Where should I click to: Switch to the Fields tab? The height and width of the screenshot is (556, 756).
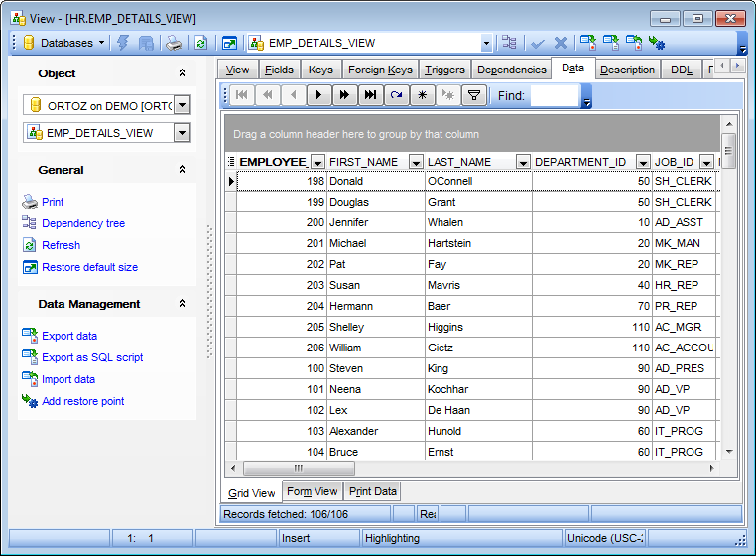point(279,69)
